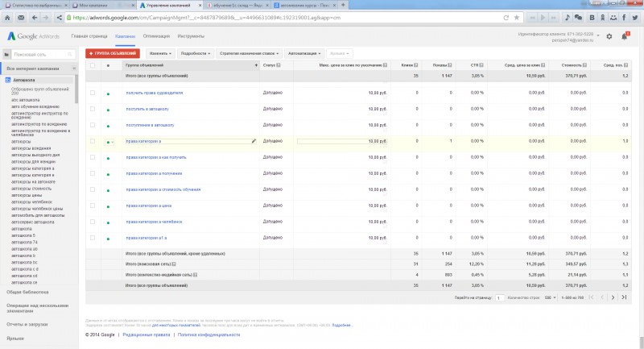The width and height of the screenshot is (644, 349).
Task: Toggle the select-all checkbox in table header
Action: tap(92, 64)
